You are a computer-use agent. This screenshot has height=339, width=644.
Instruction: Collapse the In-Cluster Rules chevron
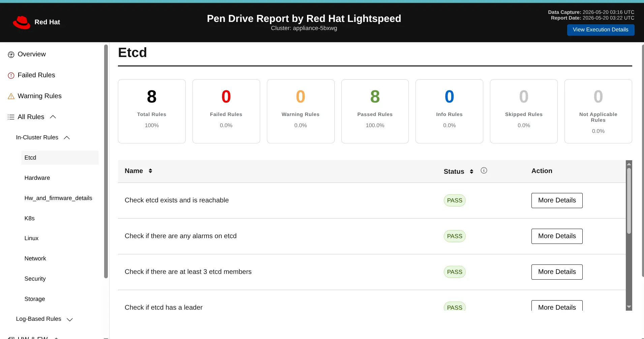pos(67,138)
